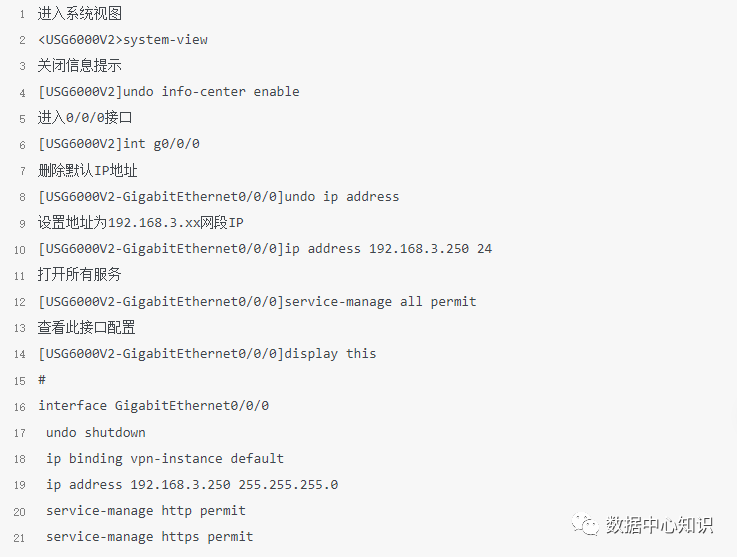This screenshot has height=557, width=737.
Task: Click the system-view command on line 2
Action: 165,40
